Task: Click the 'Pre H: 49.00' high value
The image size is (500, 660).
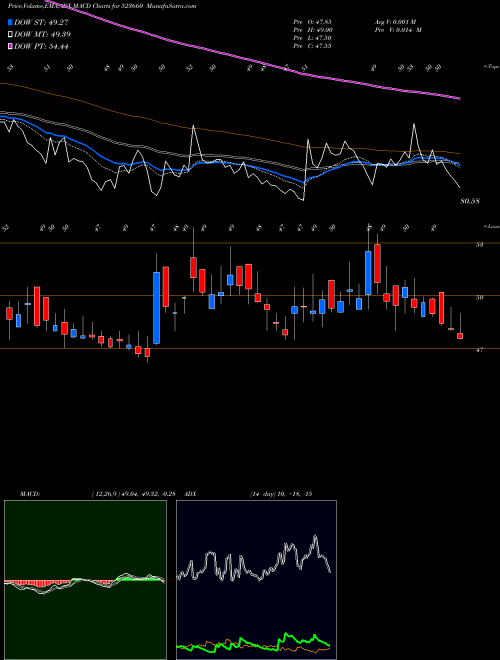Action: tap(313, 30)
